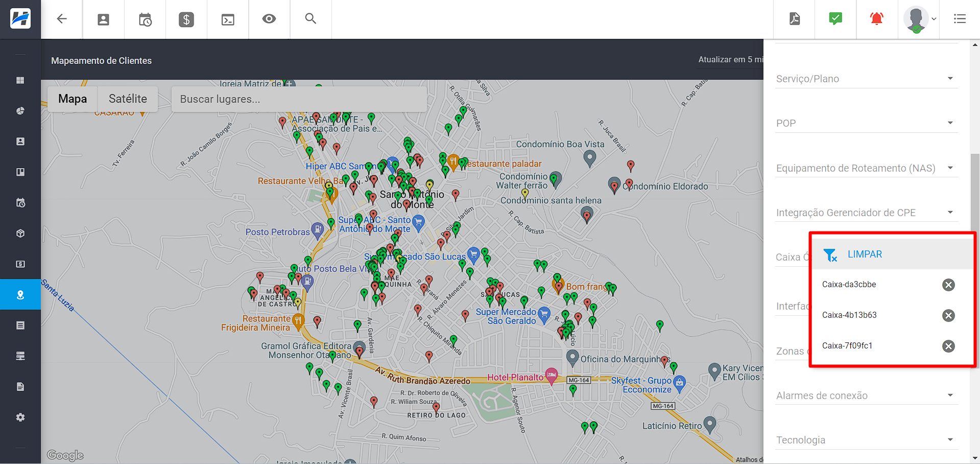The image size is (980, 464).
Task: Open the calendar clock icon in toolbar
Action: click(x=145, y=19)
